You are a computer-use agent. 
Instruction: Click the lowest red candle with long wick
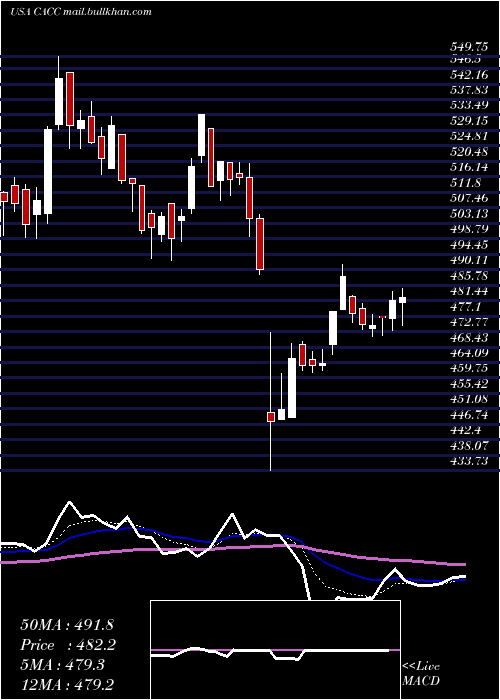click(271, 417)
